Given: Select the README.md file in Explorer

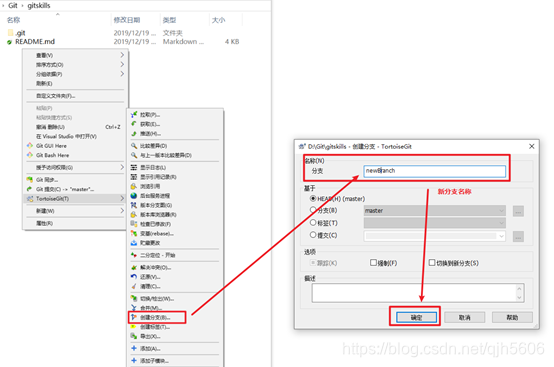Looking at the screenshot, I should tap(35, 42).
